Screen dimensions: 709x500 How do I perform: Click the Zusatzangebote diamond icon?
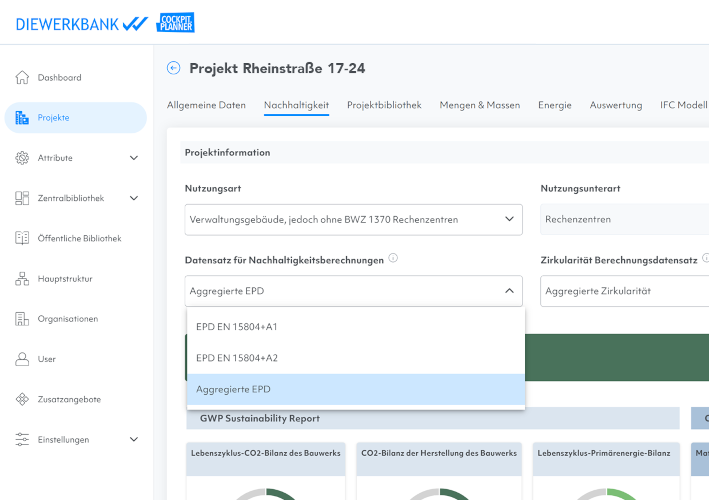(x=22, y=399)
